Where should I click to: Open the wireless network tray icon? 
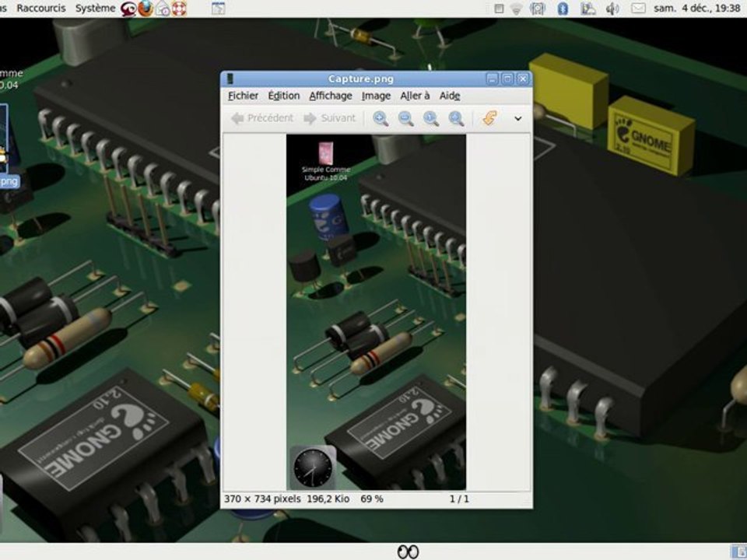517,9
